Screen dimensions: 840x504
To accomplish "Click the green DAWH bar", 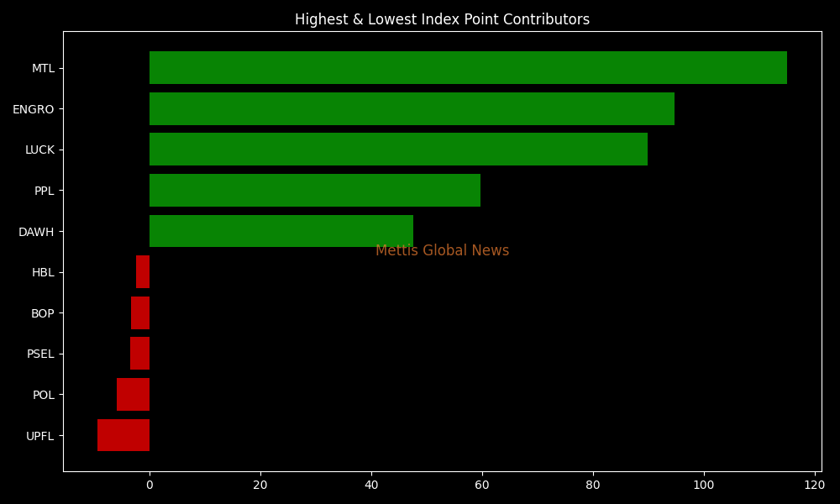I will pos(281,231).
